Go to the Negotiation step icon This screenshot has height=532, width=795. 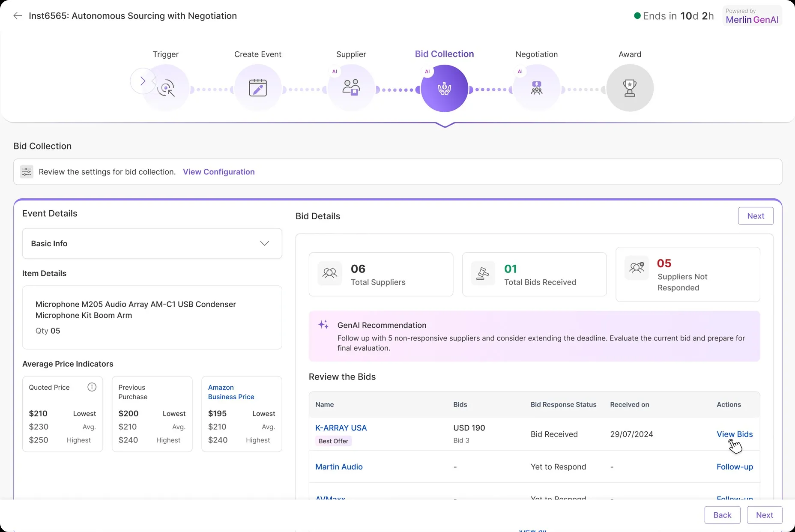pos(536,88)
